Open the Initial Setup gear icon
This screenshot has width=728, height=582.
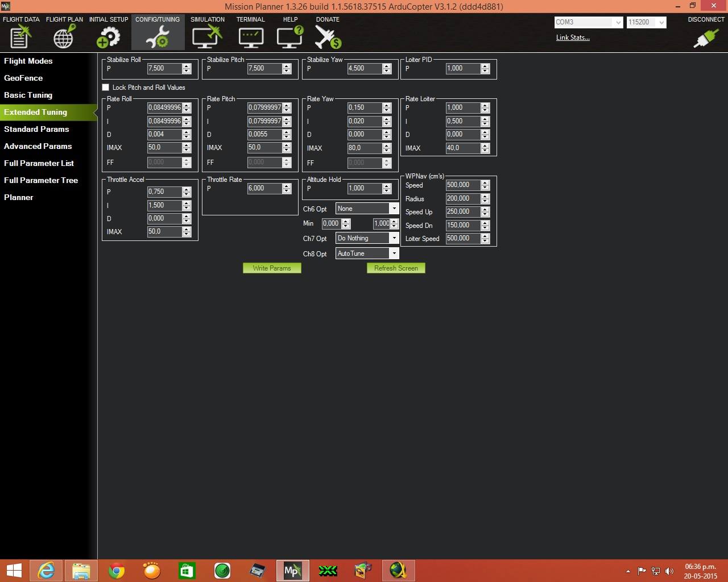(x=108, y=36)
